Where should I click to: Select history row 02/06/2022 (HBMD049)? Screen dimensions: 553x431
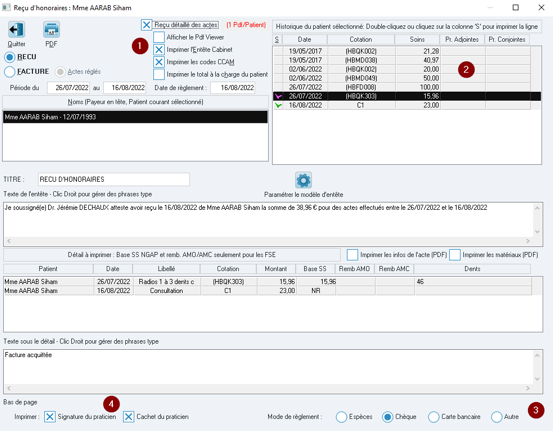[x=402, y=78]
